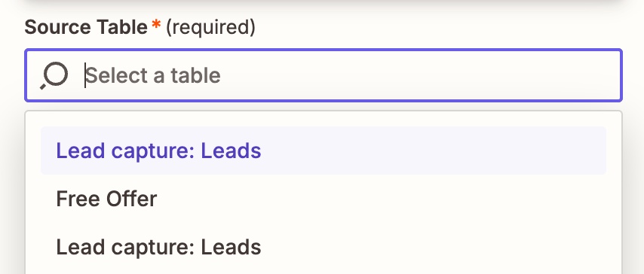This screenshot has width=644, height=274.
Task: Pick "Lead capture: Leads" listed below Free Offer
Action: coord(324,248)
